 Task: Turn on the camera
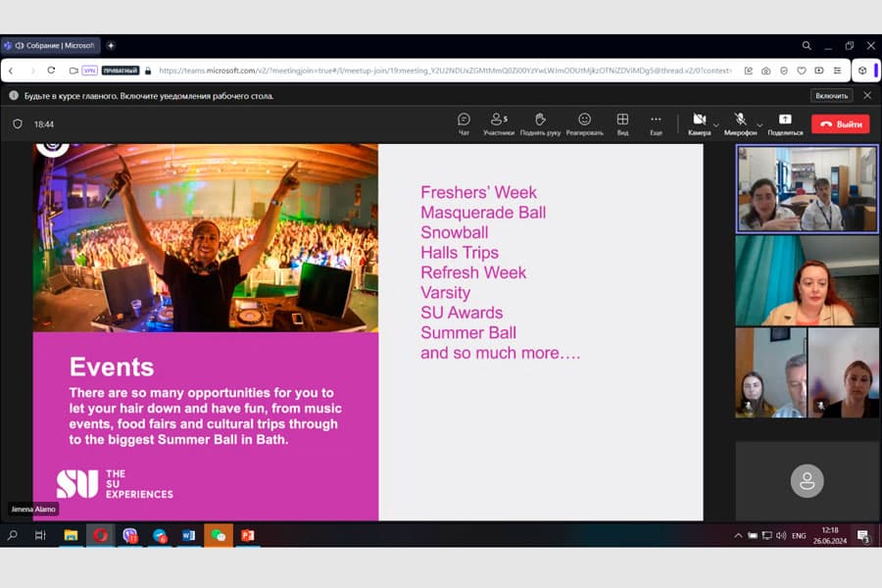699,121
